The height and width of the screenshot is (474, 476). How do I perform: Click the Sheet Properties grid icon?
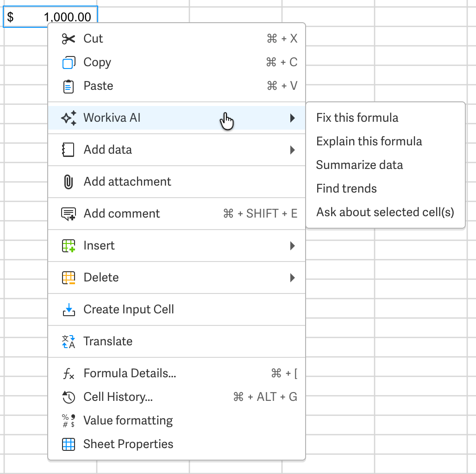point(69,444)
